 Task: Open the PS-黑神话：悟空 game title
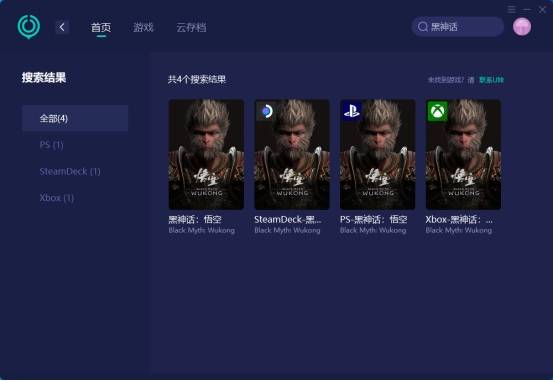[373, 219]
